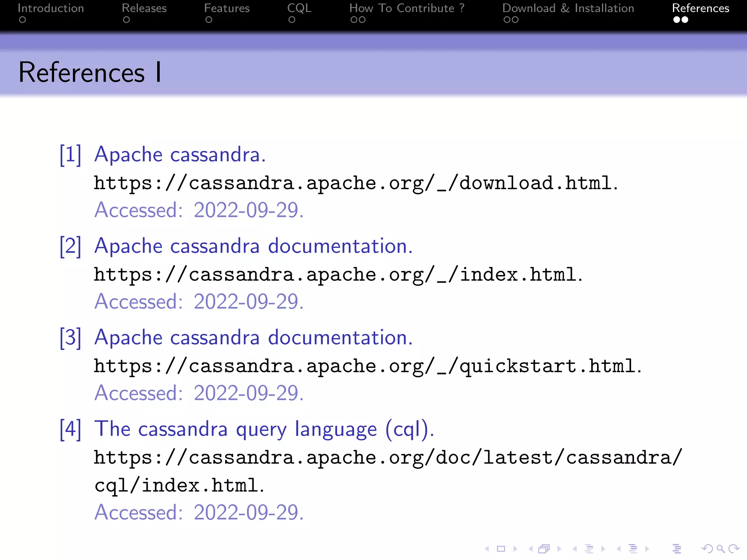This screenshot has width=747, height=560.
Task: Click 'Accessed: 2022-09-29.' under reference 4
Action: tap(199, 512)
